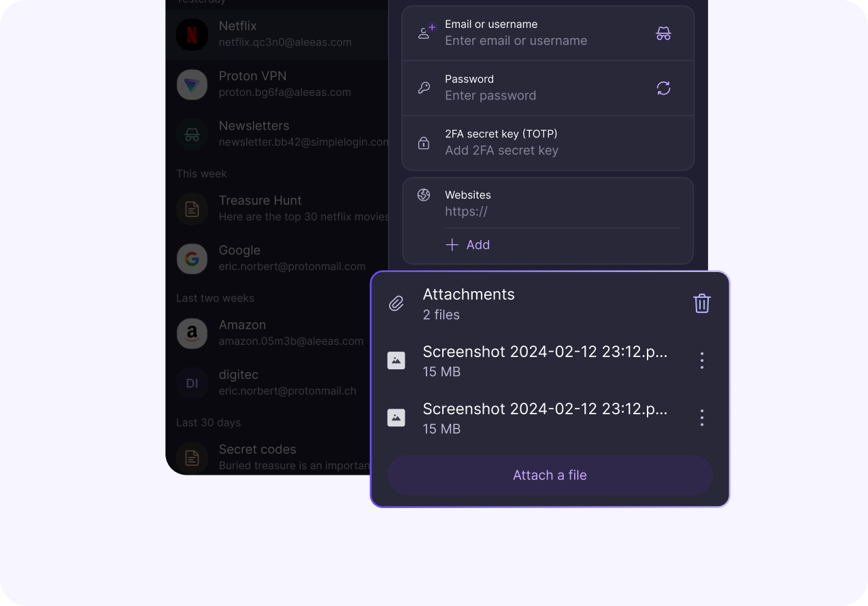Click the 2FA secret key field
The width and height of the screenshot is (868, 606).
click(x=548, y=143)
